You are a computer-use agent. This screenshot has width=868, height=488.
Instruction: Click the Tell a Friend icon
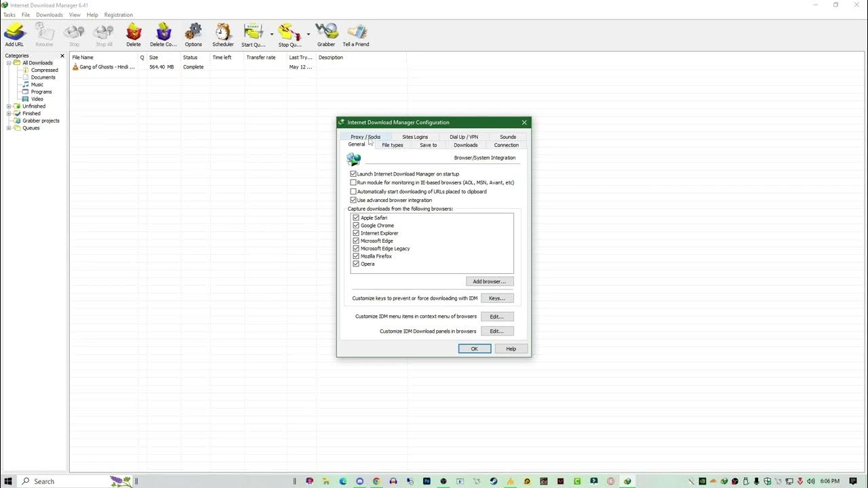tap(356, 35)
